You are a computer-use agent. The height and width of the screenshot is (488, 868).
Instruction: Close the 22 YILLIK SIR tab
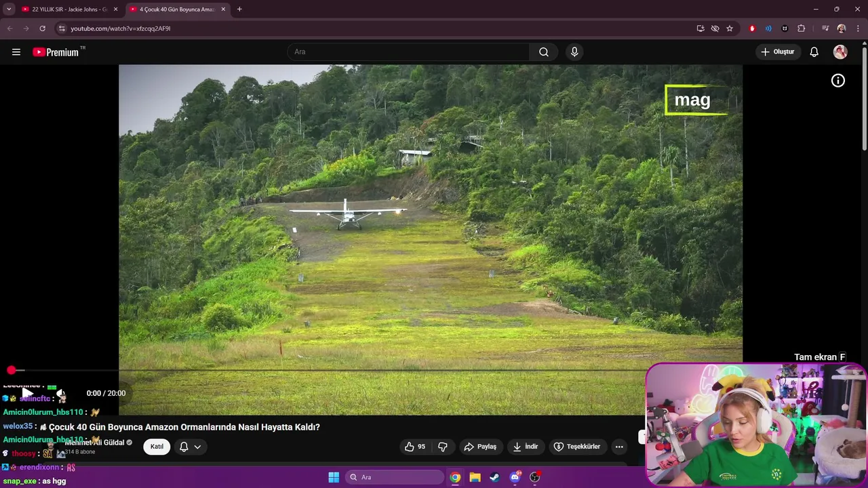pyautogui.click(x=115, y=9)
